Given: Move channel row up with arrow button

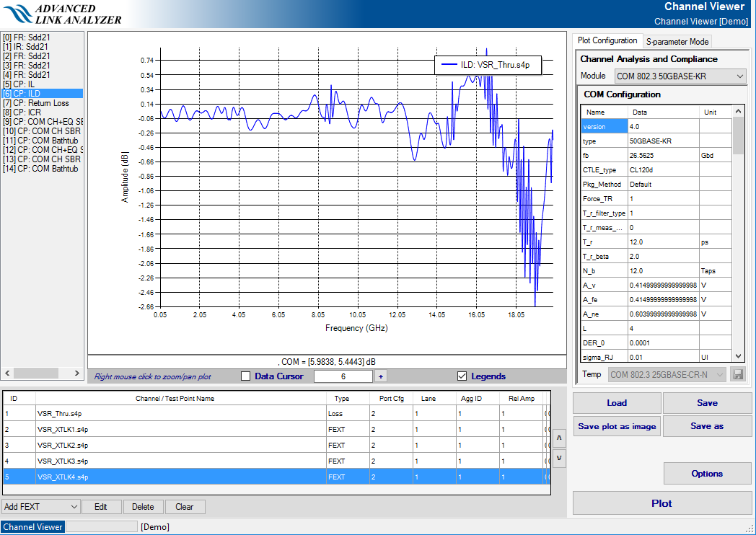Looking at the screenshot, I should pos(559,437).
